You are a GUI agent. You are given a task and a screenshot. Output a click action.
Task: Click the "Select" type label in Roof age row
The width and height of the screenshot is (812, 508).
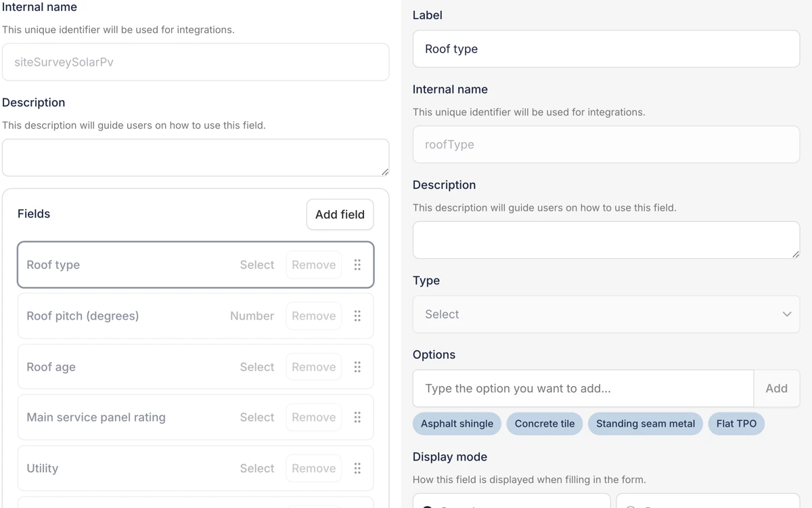tap(257, 367)
